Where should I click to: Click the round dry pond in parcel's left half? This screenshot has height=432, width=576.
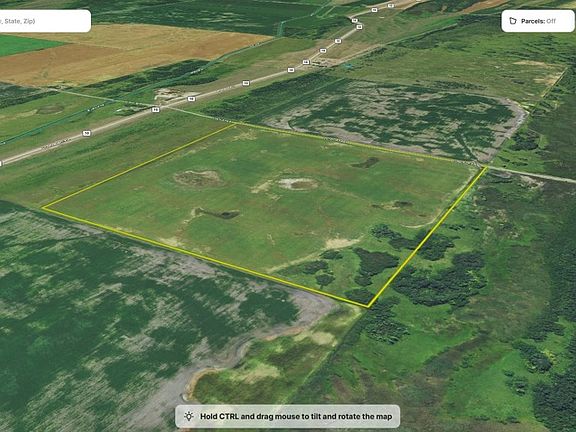[x=198, y=178]
